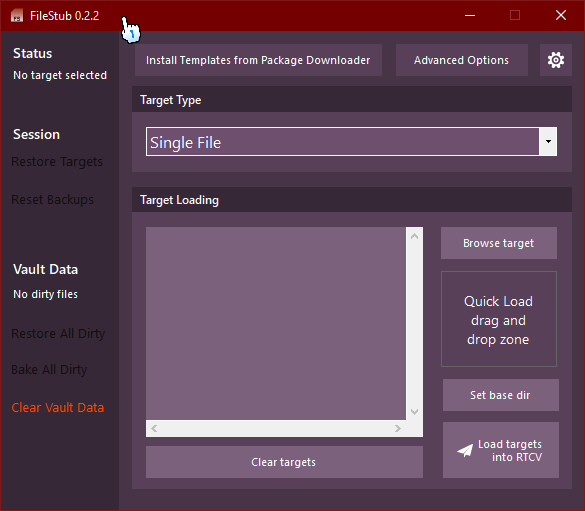This screenshot has width=585, height=511.
Task: Click the FileStub app icon in title bar
Action: coord(17,16)
